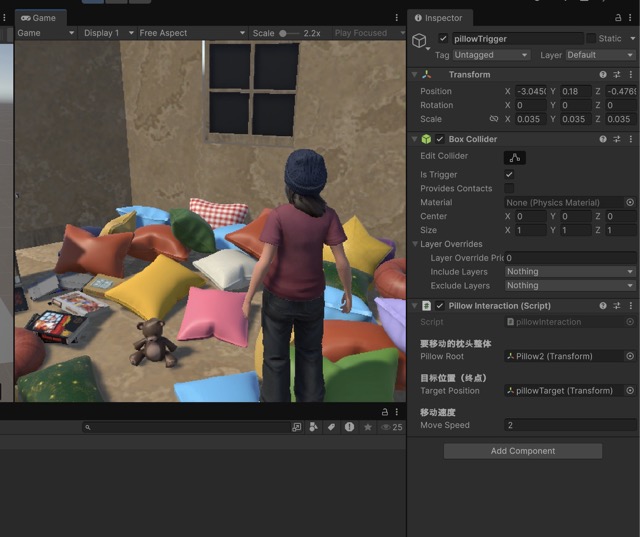Open Box Collider preset icon

click(617, 139)
